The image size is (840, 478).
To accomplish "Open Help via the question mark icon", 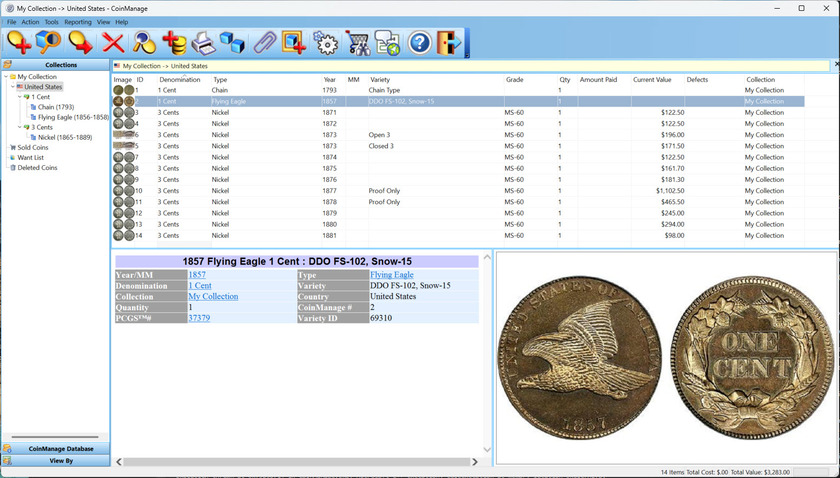I will coord(419,43).
